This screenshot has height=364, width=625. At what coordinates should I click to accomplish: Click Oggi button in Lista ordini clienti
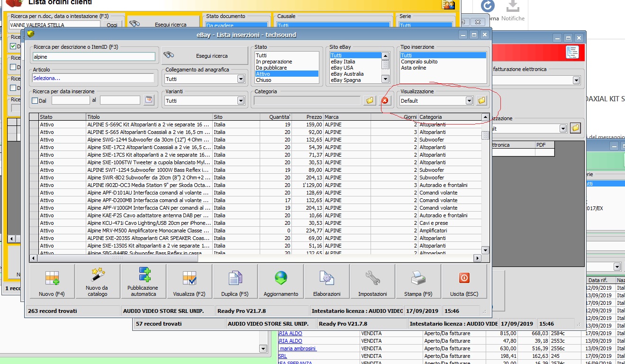(x=112, y=25)
